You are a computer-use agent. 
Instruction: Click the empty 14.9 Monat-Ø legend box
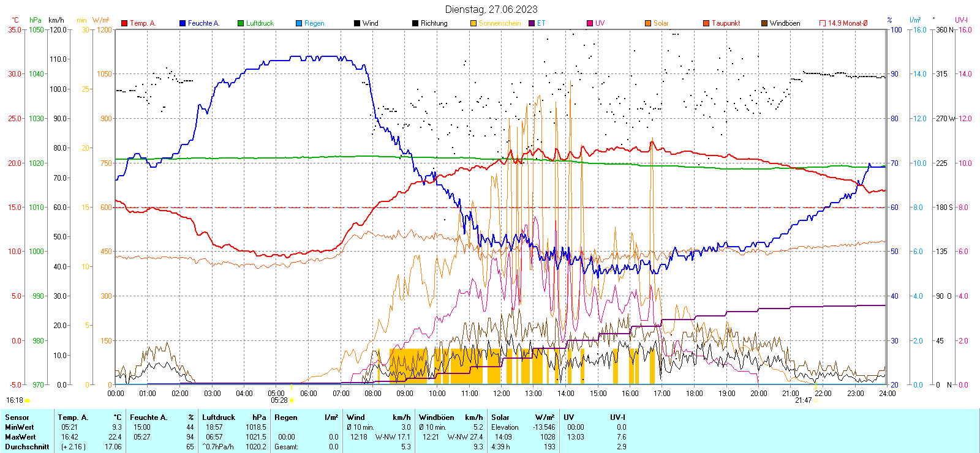pos(823,23)
